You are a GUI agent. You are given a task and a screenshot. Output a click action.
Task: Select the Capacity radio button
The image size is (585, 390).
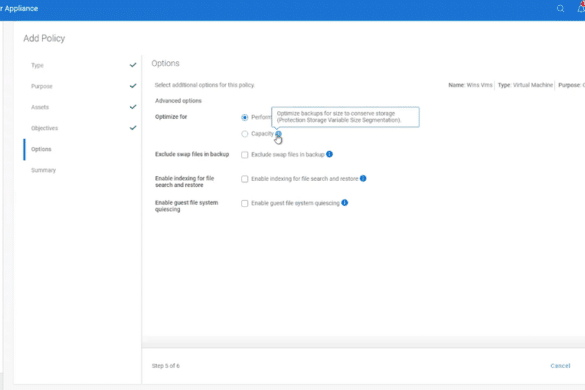point(244,134)
